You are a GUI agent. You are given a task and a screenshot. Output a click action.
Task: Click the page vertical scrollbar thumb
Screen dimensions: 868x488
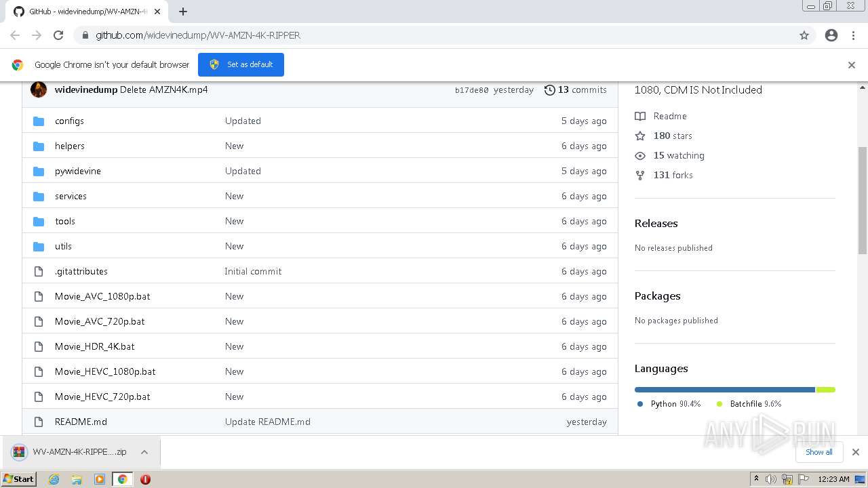(x=863, y=200)
